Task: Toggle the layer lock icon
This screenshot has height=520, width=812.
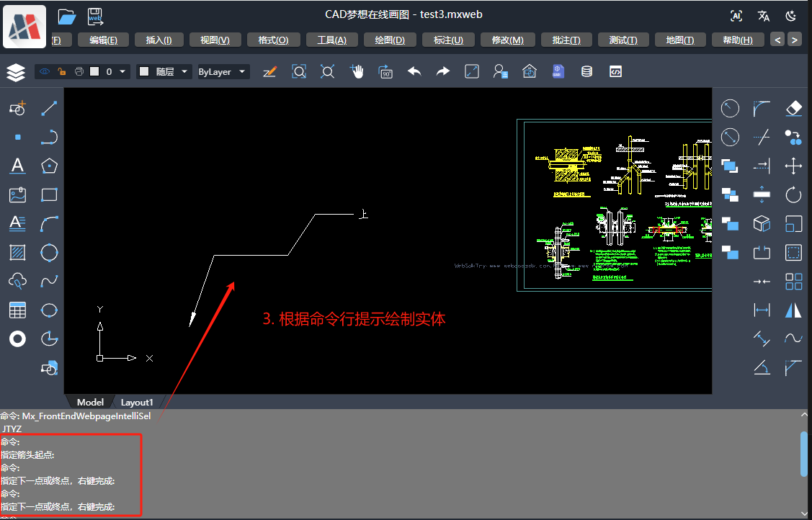Action: 61,71
